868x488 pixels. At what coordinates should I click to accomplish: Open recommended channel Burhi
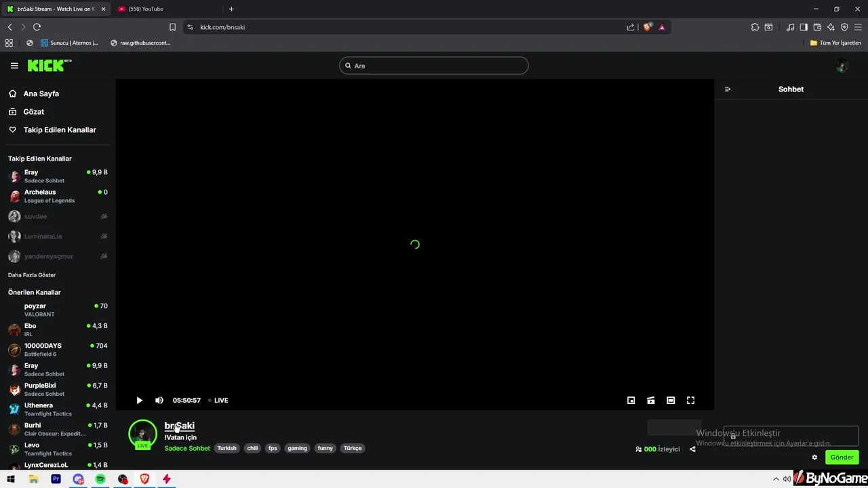click(58, 429)
